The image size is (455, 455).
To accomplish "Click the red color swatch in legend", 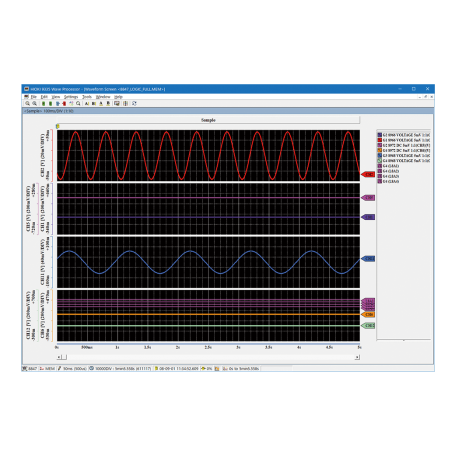I will tap(379, 140).
